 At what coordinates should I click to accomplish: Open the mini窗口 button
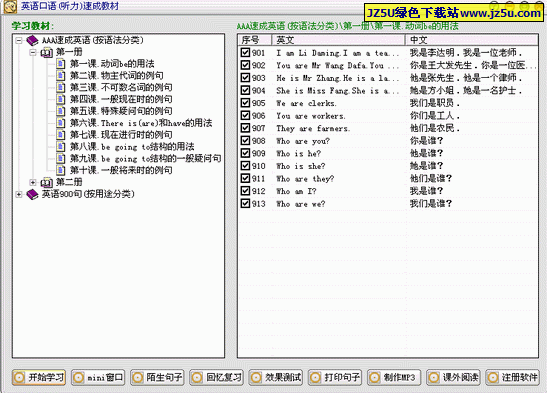pos(98,377)
